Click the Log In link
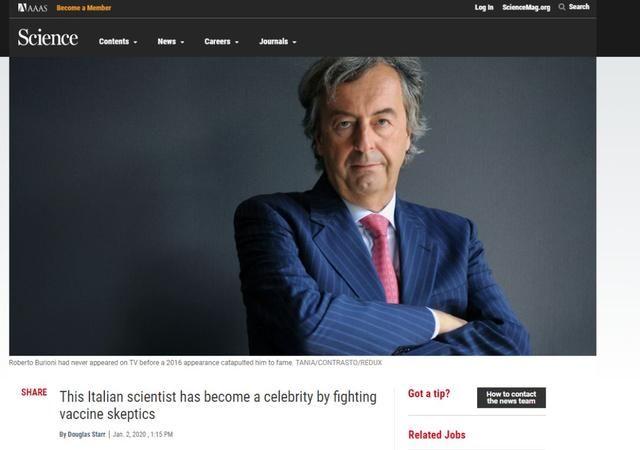Screen dimensions: 640x450 click(484, 7)
